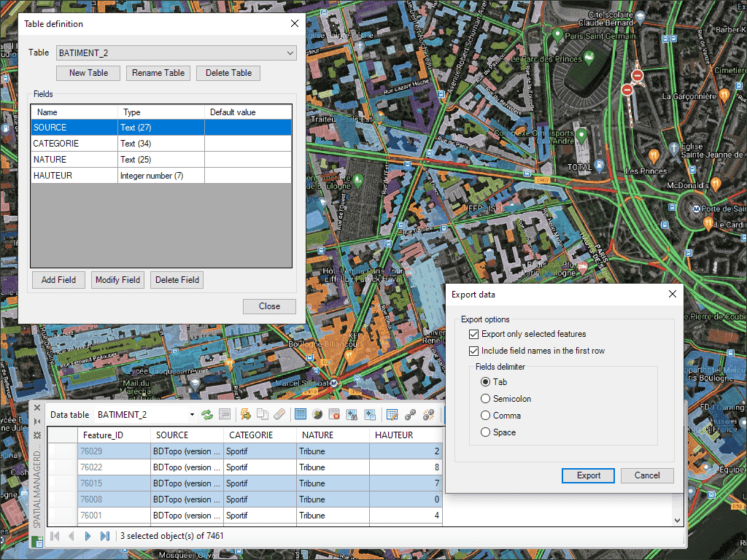Screen dimensions: 747x560
Task: Click the globe icon in Data table toolbar
Action: click(317, 415)
